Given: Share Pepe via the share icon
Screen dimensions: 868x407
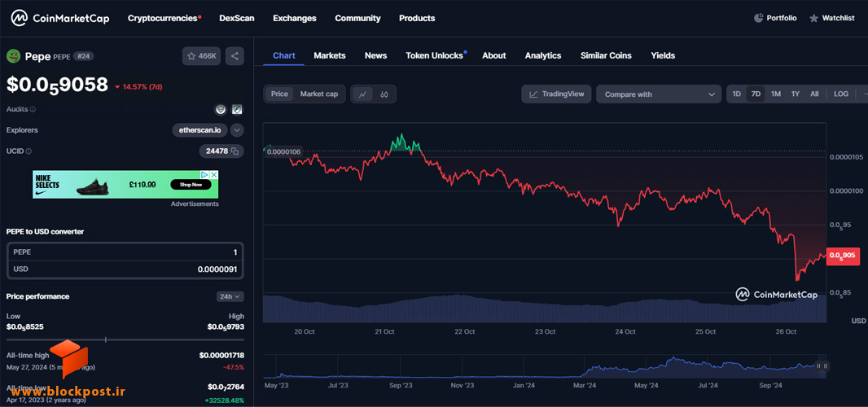Looking at the screenshot, I should pyautogui.click(x=235, y=56).
